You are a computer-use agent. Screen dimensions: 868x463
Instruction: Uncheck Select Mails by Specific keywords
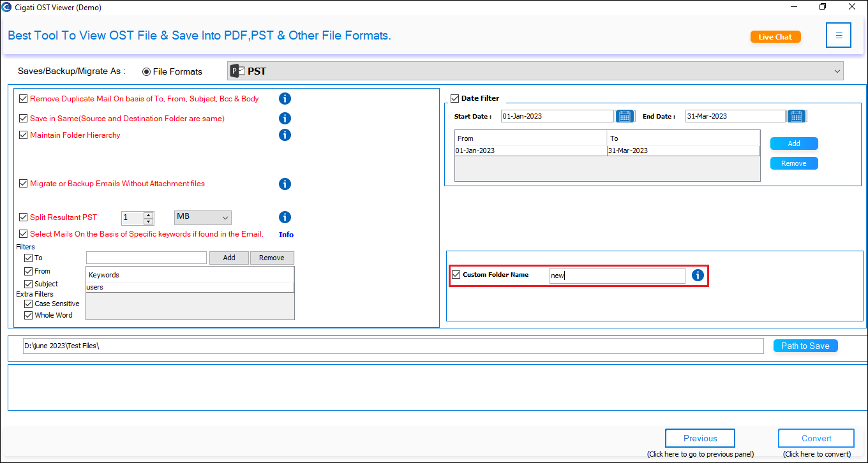pyautogui.click(x=24, y=234)
